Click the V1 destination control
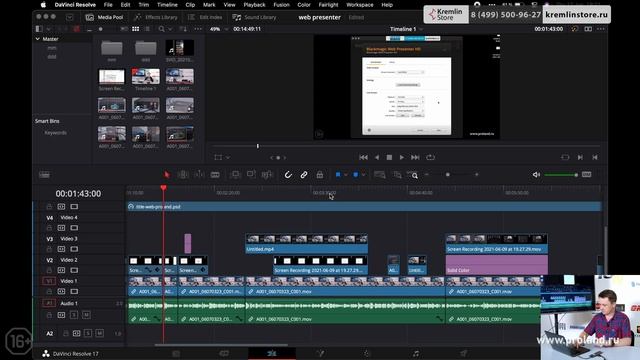The height and width of the screenshot is (360, 640). pos(49,281)
